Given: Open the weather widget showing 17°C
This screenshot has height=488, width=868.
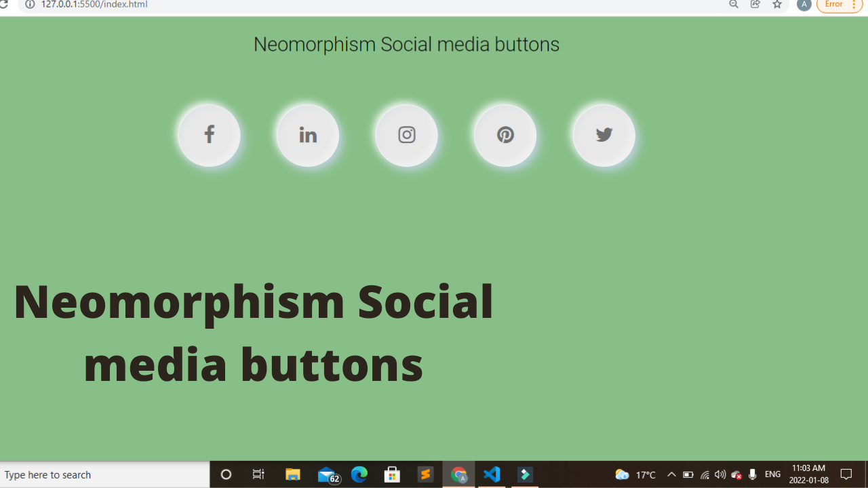Looking at the screenshot, I should [635, 474].
